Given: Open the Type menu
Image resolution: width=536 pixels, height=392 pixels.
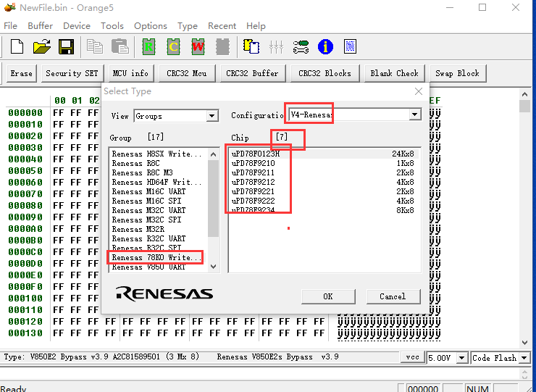Looking at the screenshot, I should click(x=188, y=26).
